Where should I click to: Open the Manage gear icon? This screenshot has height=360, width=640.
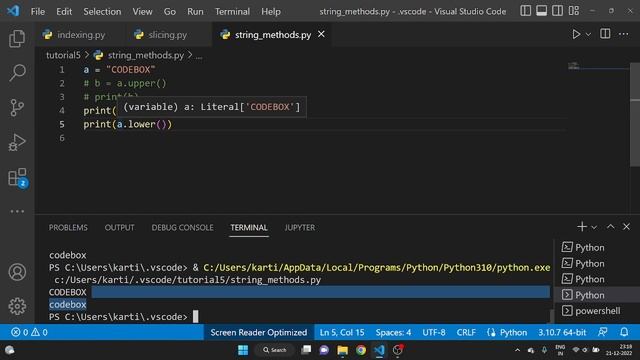(x=17, y=306)
